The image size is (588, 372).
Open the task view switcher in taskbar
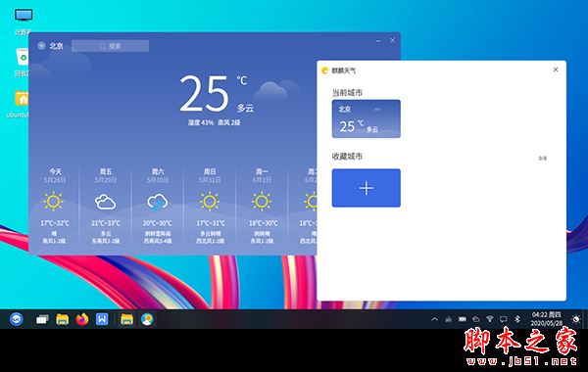(42, 319)
